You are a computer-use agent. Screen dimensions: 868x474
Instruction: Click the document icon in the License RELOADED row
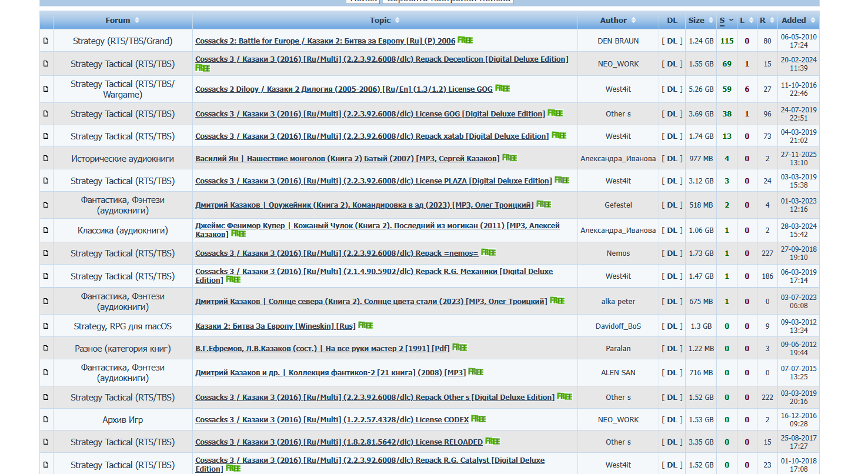(x=46, y=442)
